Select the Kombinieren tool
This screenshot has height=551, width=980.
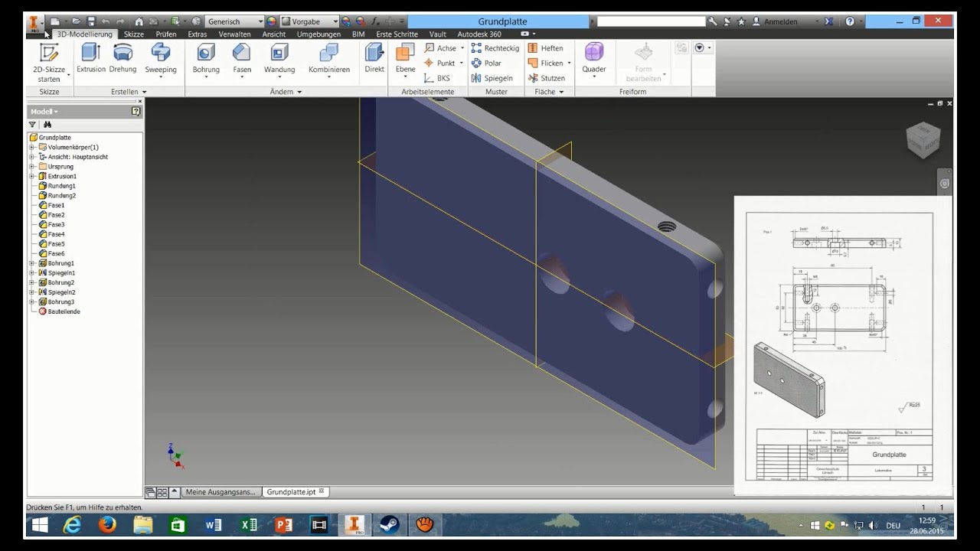click(329, 61)
